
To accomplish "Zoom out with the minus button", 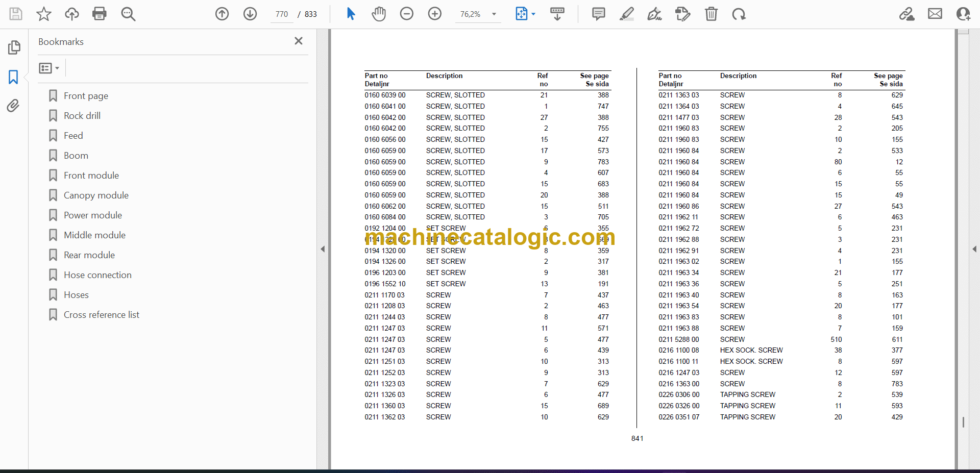I will point(407,14).
